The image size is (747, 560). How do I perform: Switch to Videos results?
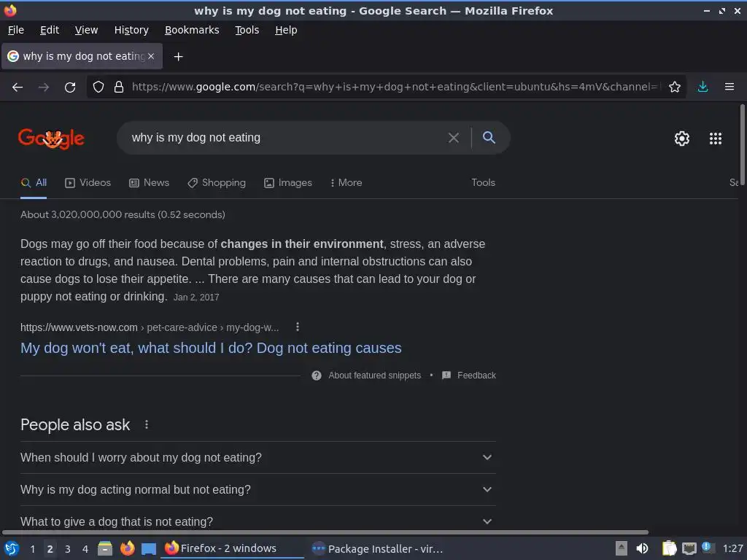88,183
